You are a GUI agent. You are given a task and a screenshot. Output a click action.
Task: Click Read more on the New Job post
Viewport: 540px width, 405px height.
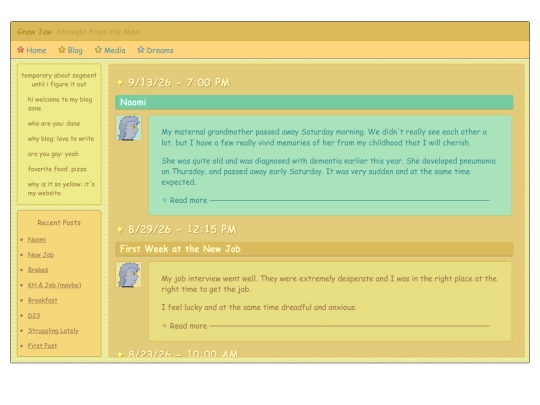[188, 326]
